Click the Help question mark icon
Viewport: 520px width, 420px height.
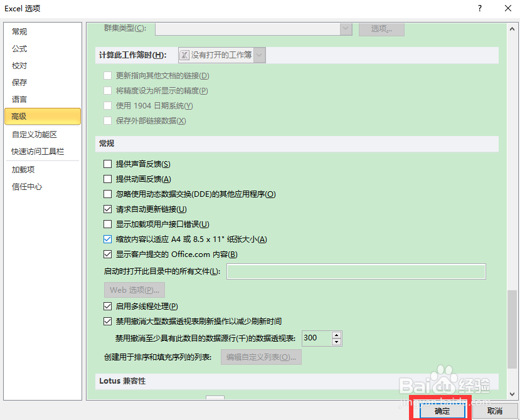click(479, 8)
